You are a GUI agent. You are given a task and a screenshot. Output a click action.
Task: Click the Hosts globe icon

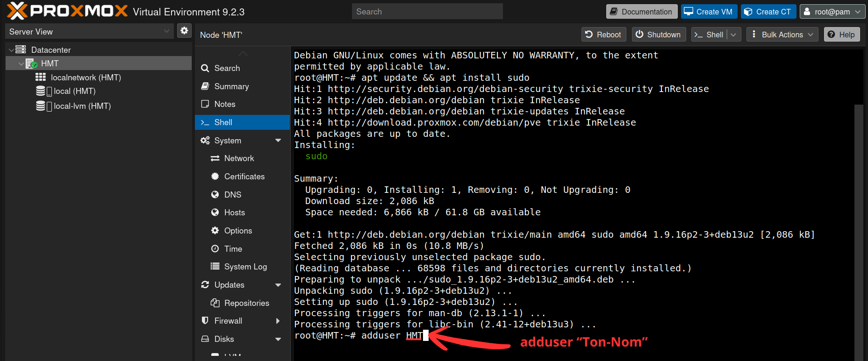[x=215, y=212]
